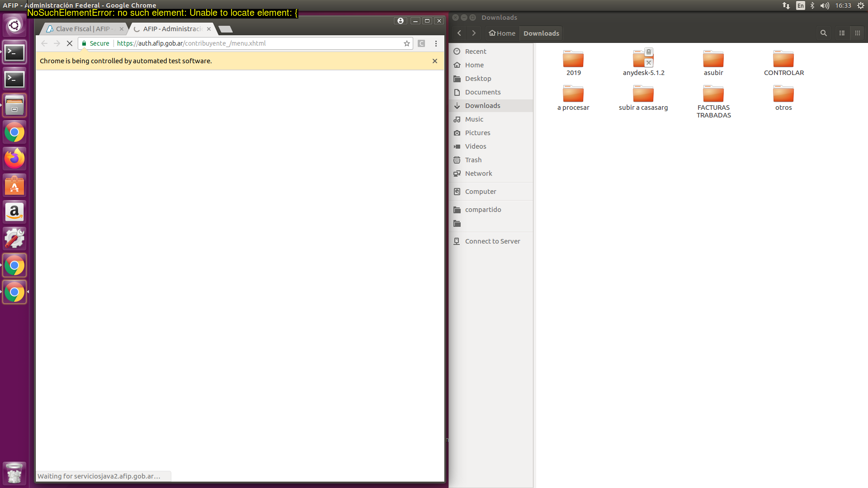
Task: Select the CONTROLAR folder
Action: (x=783, y=63)
